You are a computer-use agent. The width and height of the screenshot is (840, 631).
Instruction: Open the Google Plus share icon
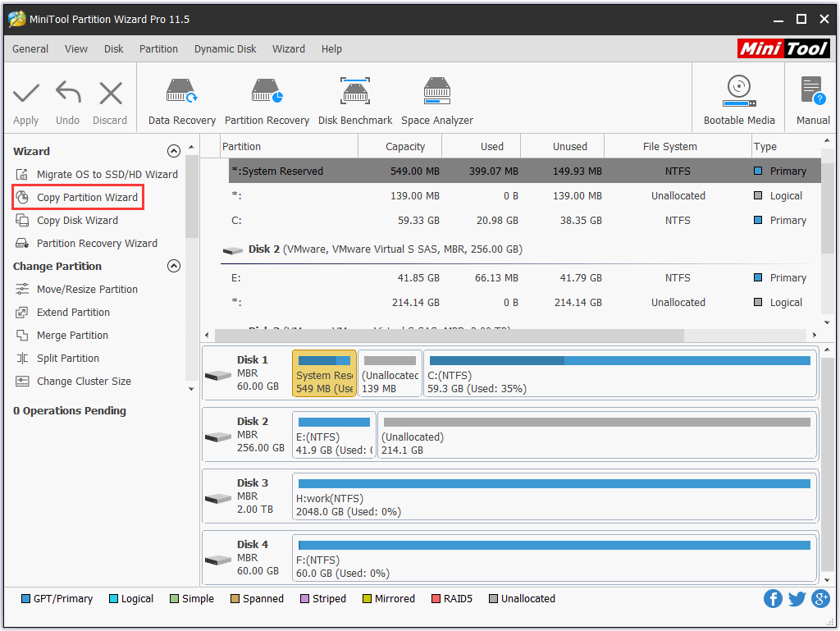coord(820,598)
